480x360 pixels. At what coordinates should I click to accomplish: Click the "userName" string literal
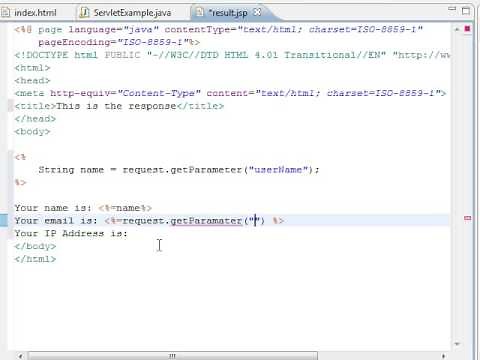click(x=278, y=170)
